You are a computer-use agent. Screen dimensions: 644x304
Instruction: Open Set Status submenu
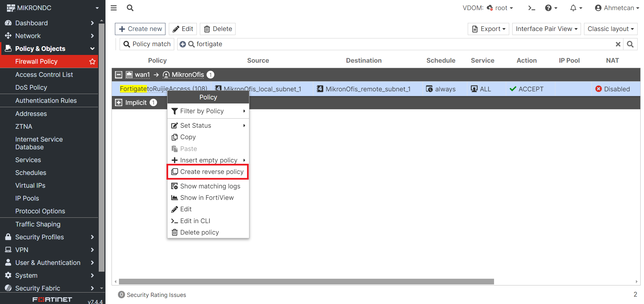point(208,125)
